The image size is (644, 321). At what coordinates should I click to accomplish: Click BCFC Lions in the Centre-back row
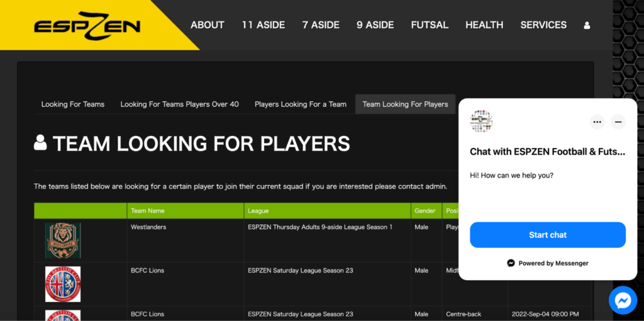pyautogui.click(x=147, y=314)
